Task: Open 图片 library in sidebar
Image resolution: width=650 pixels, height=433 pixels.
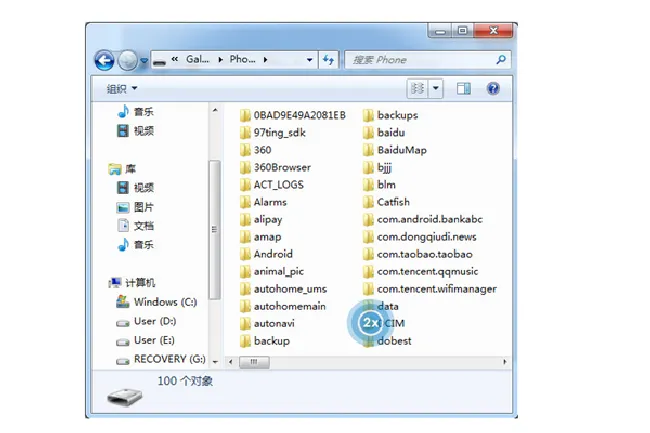Action: [135, 207]
